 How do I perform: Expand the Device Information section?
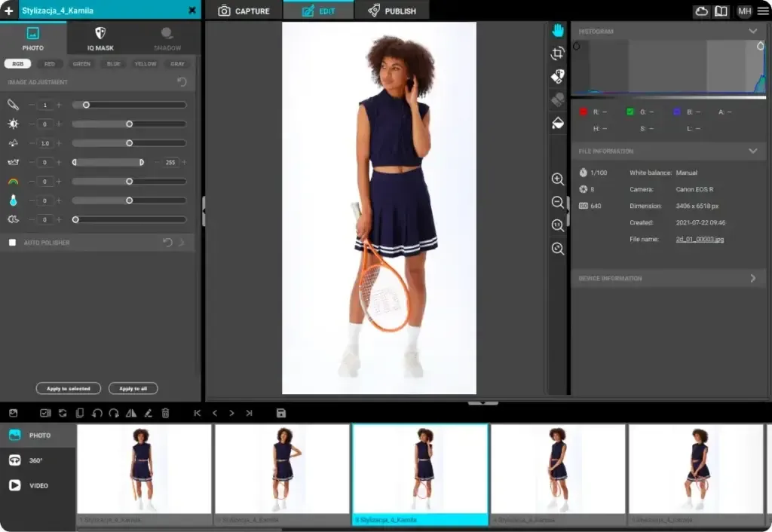[x=752, y=278]
